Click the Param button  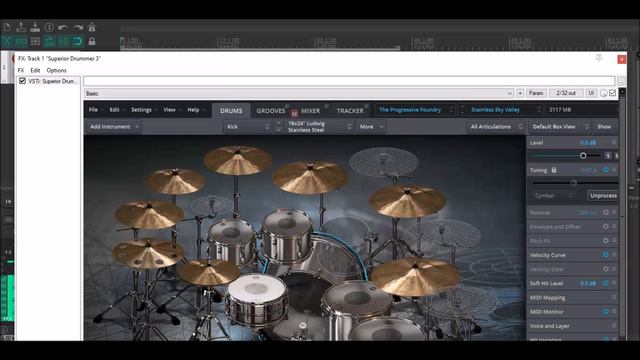tap(536, 93)
